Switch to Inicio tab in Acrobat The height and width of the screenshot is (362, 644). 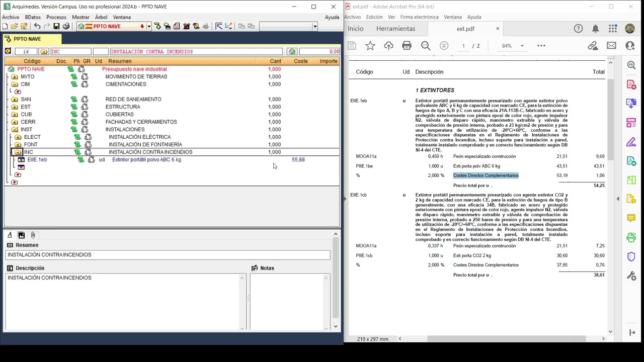pos(355,29)
